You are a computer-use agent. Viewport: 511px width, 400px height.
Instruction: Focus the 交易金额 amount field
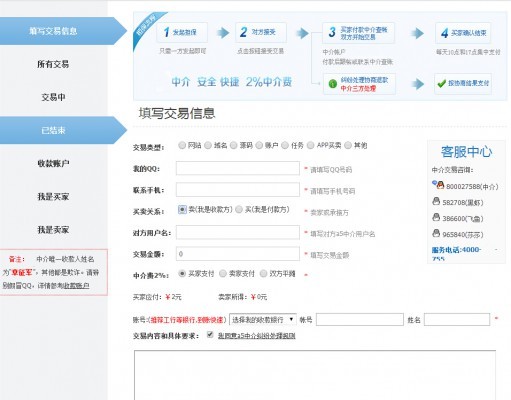tap(238, 254)
